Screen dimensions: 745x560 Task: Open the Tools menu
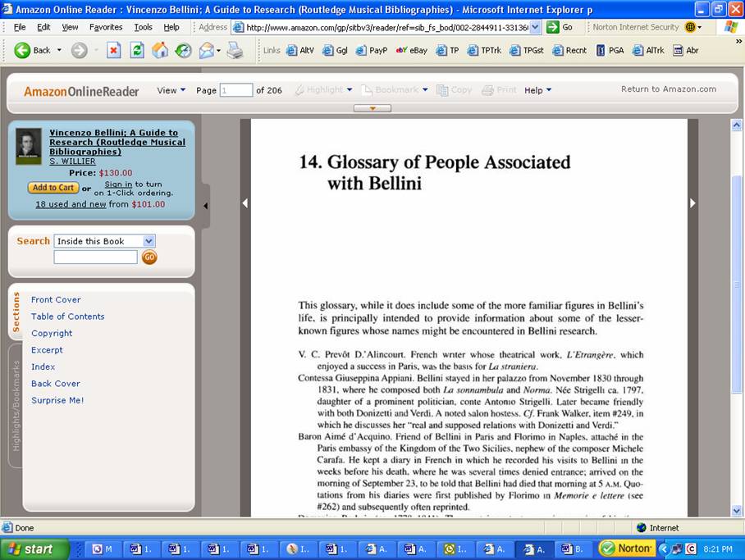[143, 27]
